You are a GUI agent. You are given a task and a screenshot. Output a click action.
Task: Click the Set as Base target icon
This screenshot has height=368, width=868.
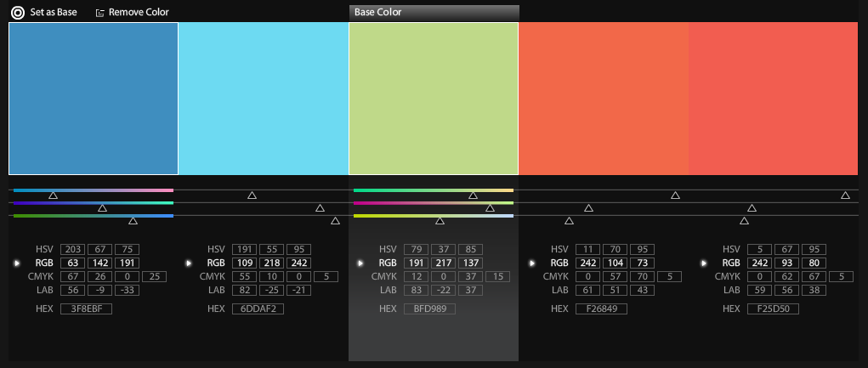click(x=17, y=13)
